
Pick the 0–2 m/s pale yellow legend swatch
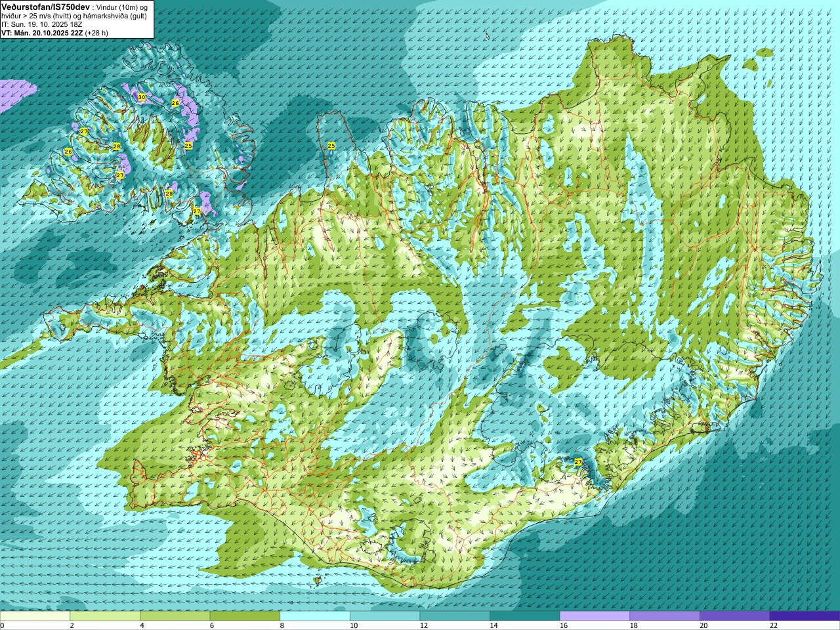(35, 616)
